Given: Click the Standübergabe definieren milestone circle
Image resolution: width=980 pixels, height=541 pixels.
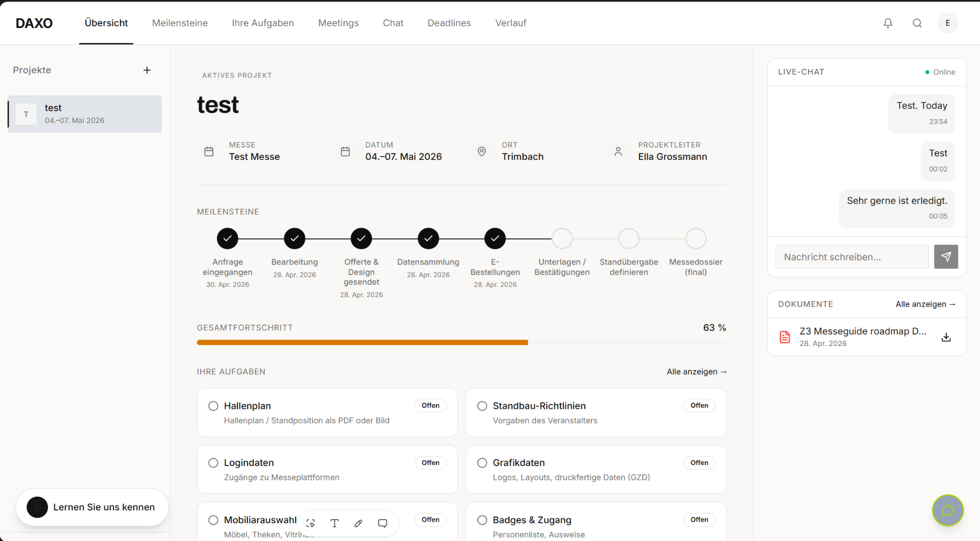Looking at the screenshot, I should (629, 238).
